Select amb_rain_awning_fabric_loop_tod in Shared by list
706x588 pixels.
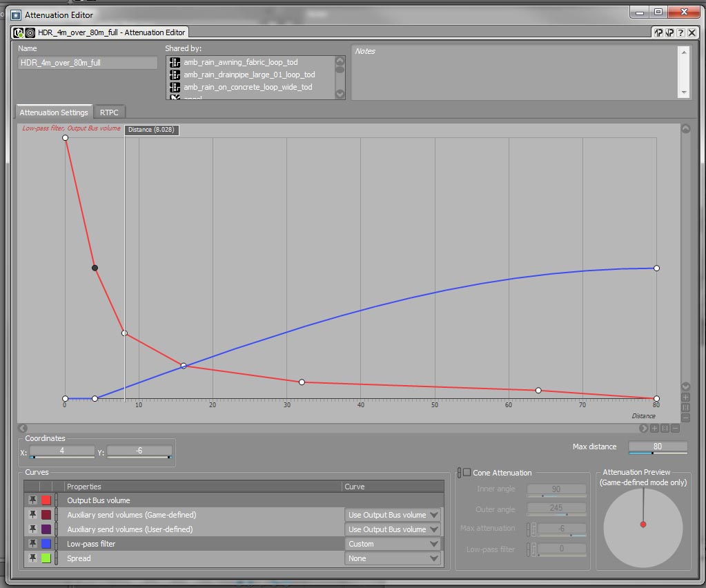pos(240,62)
